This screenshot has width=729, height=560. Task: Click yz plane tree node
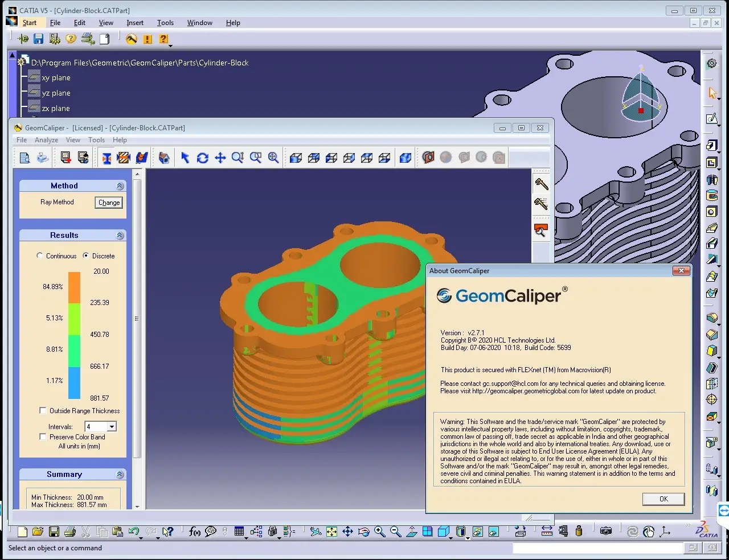56,93
